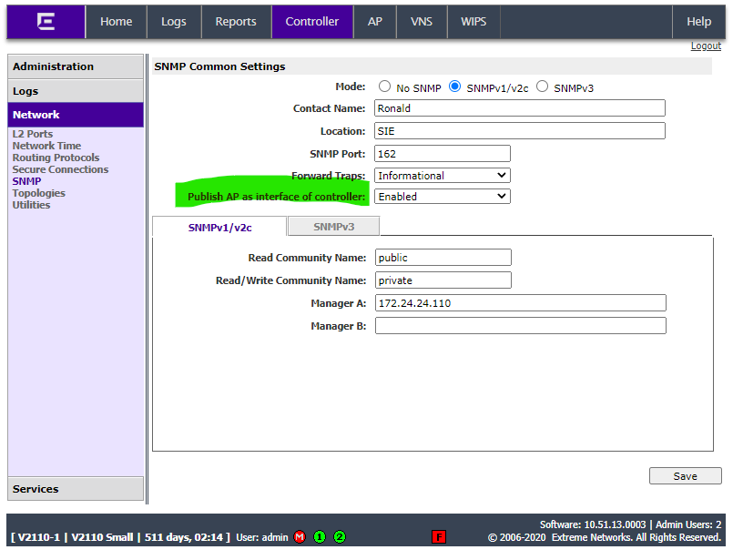The height and width of the screenshot is (560, 733).
Task: Click the red F flag icon
Action: pos(439,537)
